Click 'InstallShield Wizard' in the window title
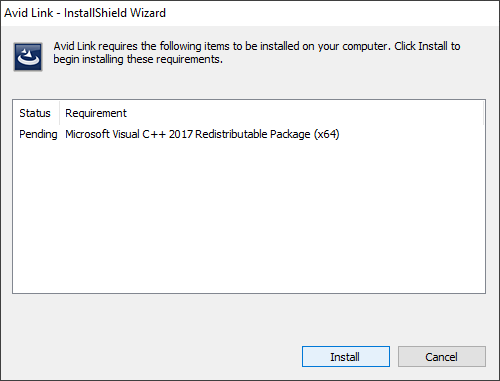The image size is (500, 381). (115, 13)
